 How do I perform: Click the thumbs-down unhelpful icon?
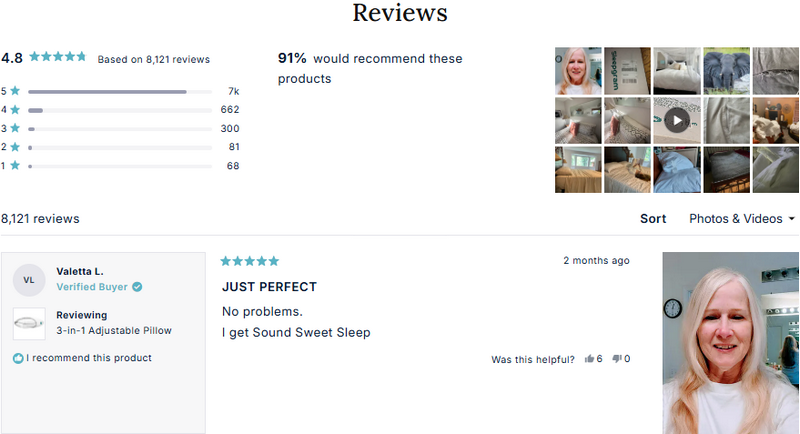coord(617,359)
